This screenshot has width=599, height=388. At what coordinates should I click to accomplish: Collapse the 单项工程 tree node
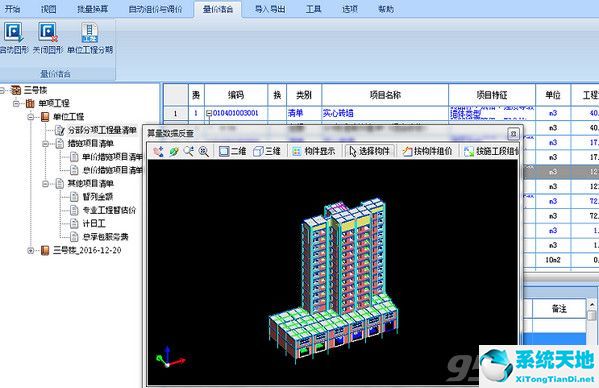(16, 103)
